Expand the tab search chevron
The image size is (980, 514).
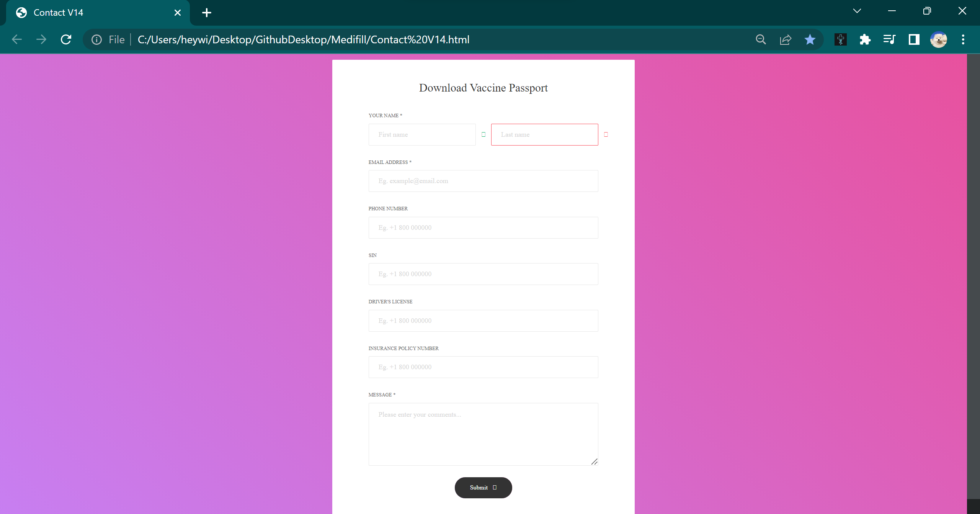[857, 11]
